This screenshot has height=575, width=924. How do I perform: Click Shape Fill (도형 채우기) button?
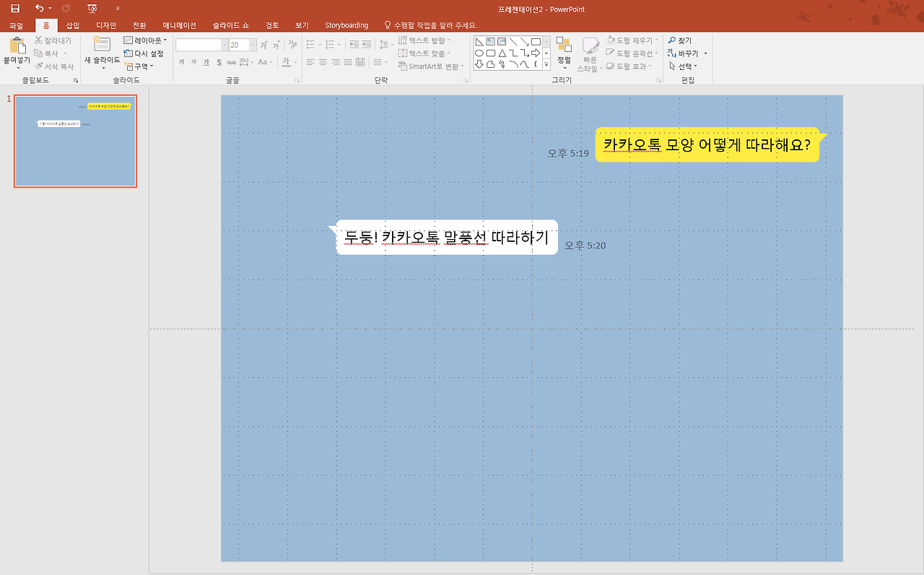632,40
